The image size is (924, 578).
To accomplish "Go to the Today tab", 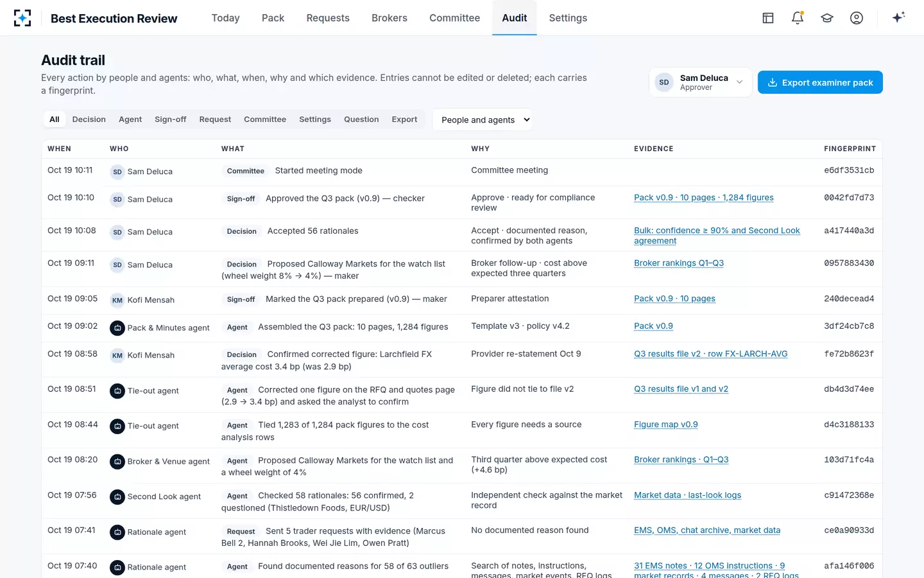I will pyautogui.click(x=226, y=18).
